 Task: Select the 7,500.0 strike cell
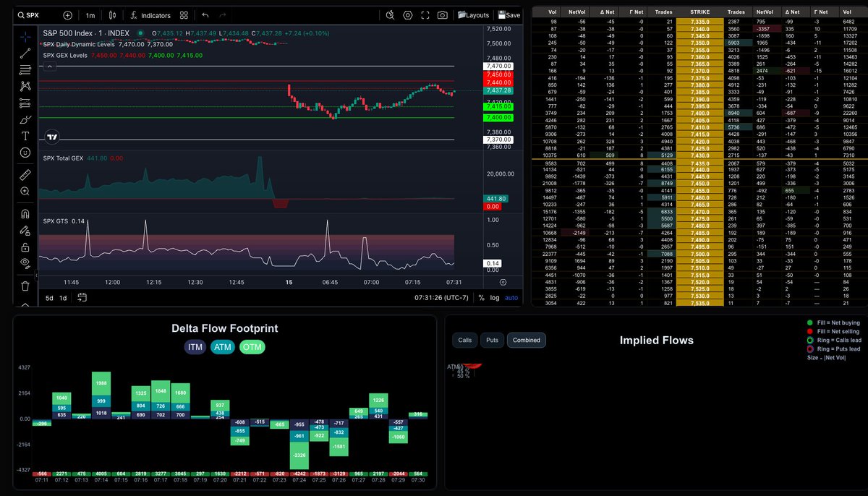tap(700, 254)
